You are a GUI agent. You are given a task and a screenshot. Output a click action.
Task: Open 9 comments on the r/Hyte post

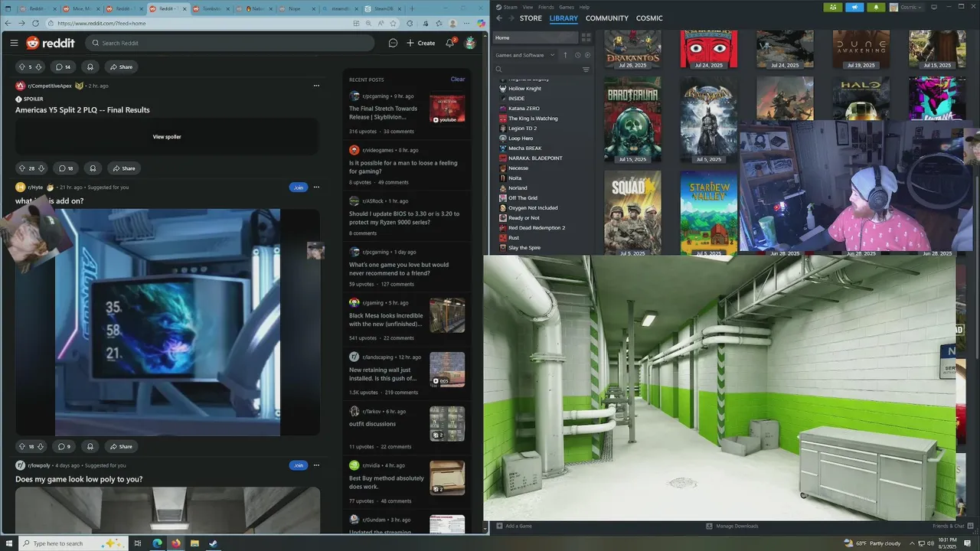(x=64, y=446)
